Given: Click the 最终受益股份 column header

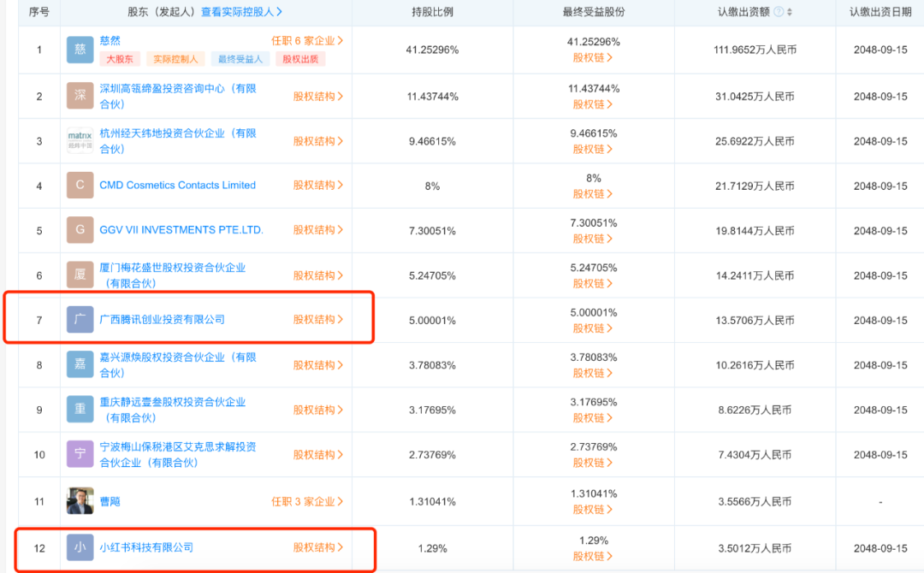Looking at the screenshot, I should [594, 12].
